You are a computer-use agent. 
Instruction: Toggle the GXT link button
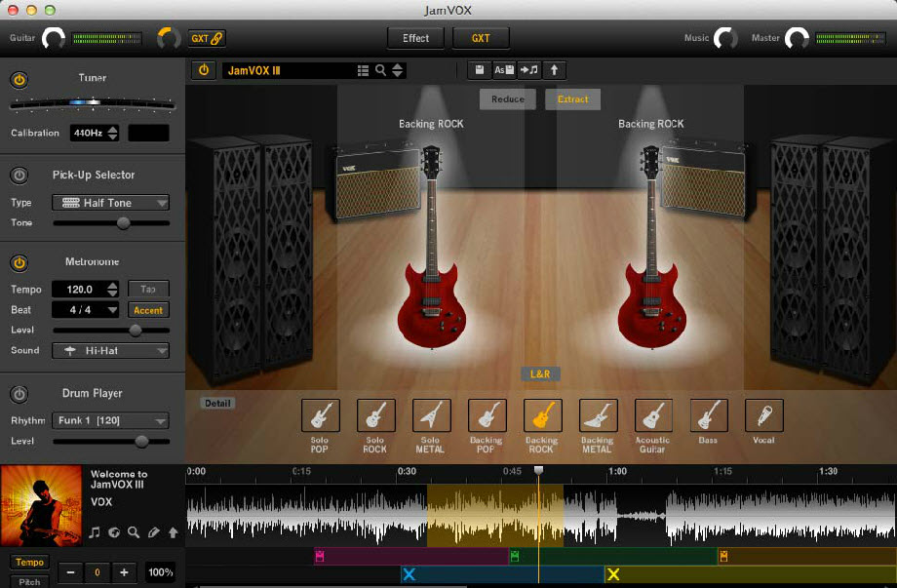point(207,38)
